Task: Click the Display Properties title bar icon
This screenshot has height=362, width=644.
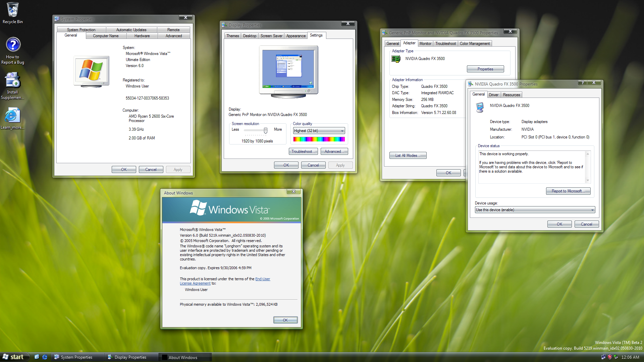Action: click(x=224, y=25)
